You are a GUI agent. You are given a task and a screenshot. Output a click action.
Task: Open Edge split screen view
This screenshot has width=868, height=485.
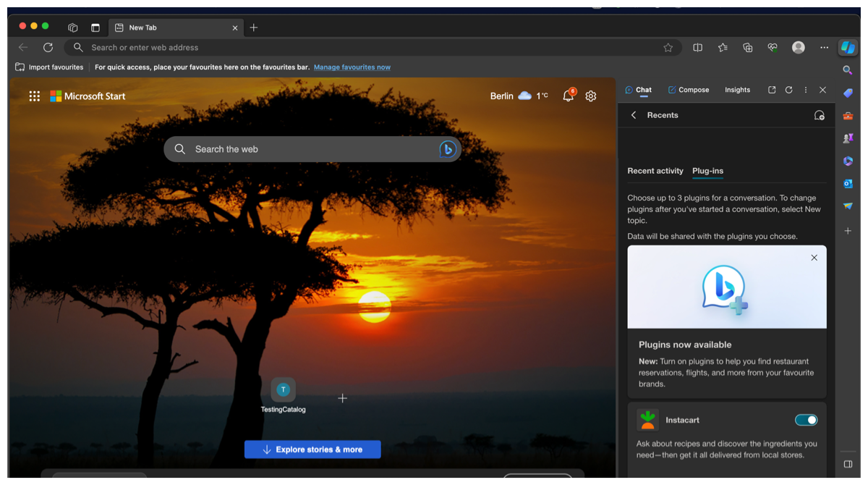(x=697, y=47)
